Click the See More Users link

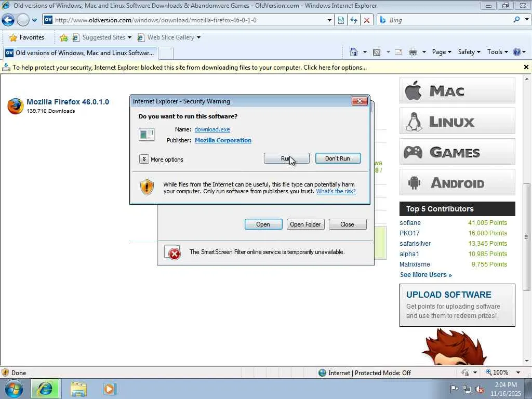(426, 275)
